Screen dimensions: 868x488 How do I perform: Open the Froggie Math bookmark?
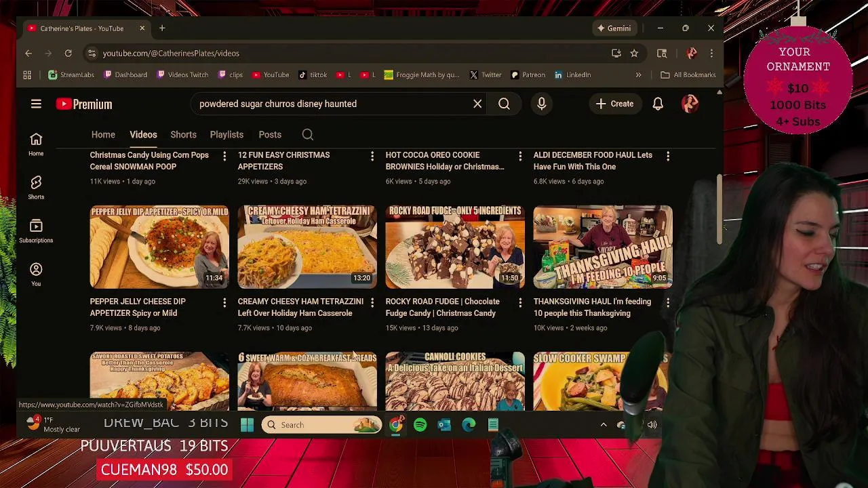[x=420, y=75]
